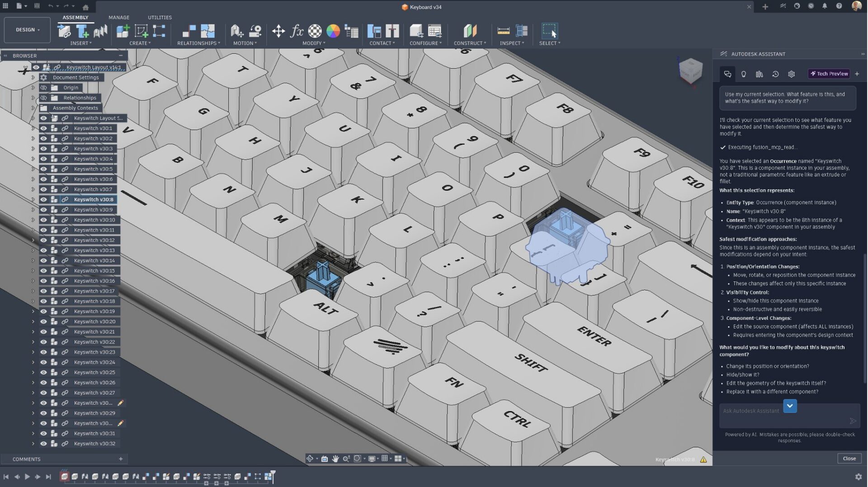Click the Zoom magnifier in navigation bar
Viewport: 868px width, 487px height.
346,459
